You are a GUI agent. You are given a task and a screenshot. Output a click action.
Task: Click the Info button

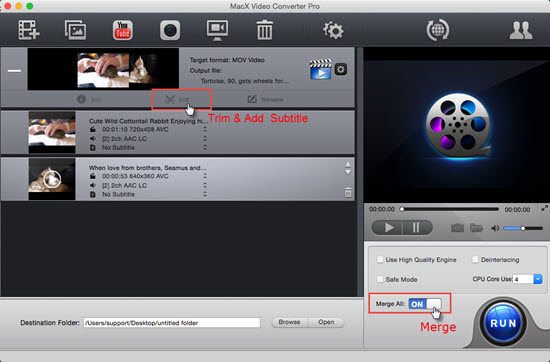point(89,99)
